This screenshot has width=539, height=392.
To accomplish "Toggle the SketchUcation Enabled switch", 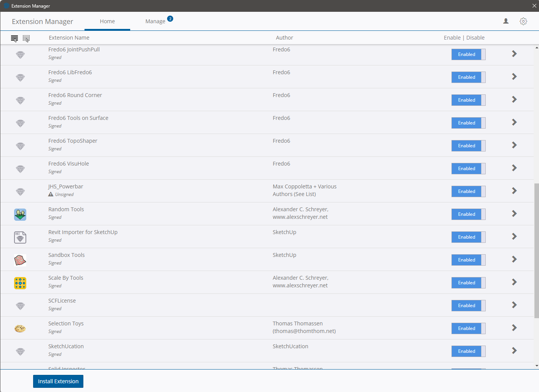I will pyautogui.click(x=468, y=351).
